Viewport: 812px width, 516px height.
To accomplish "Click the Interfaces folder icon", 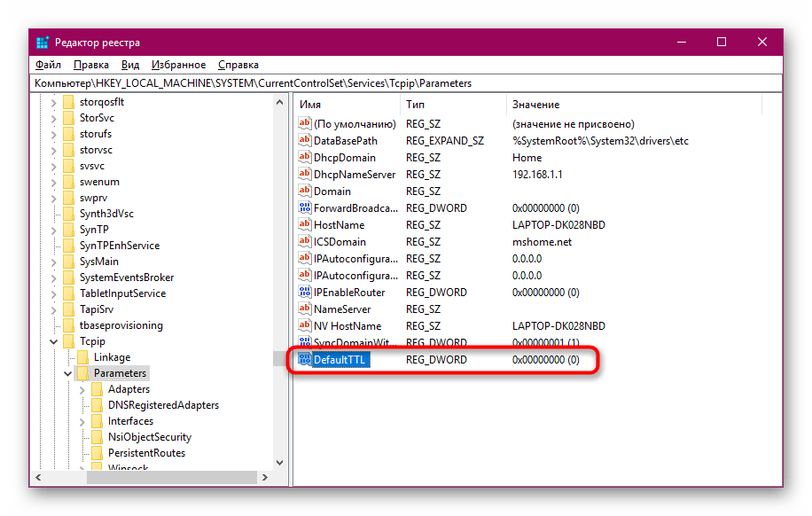I will (x=97, y=421).
